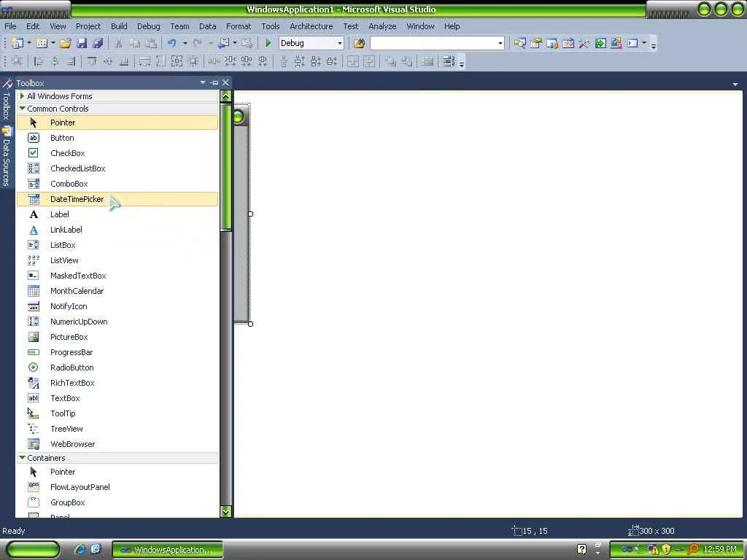Select the WebBrowser control in Toolbox
The width and height of the screenshot is (747, 560).
click(x=117, y=444)
